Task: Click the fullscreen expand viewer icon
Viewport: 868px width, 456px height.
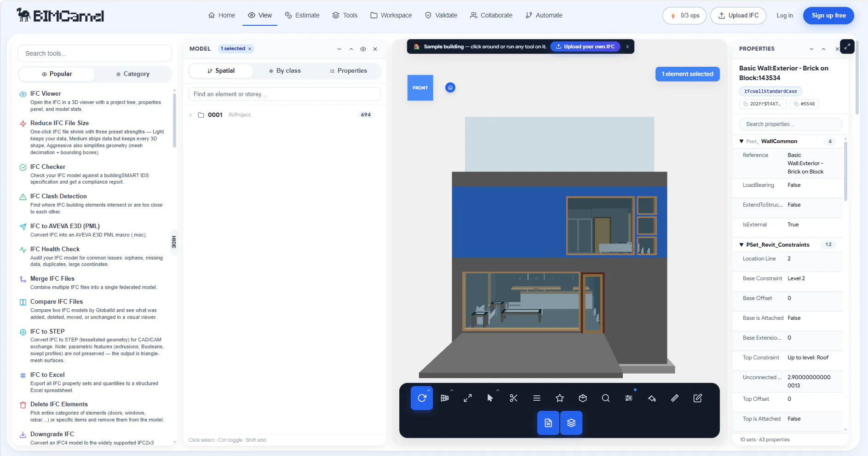Action: tap(847, 46)
